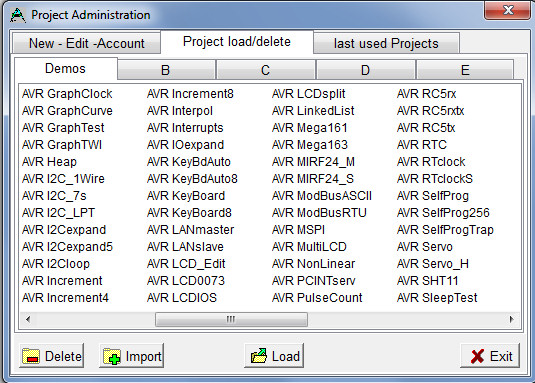
Task: Click the horizontal scrollbar thumb
Action: pos(231,319)
